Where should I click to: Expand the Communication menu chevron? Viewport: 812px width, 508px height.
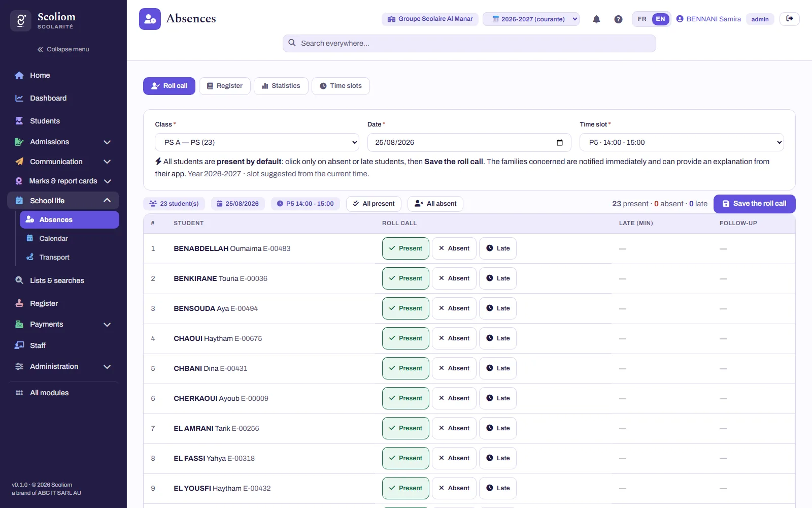click(107, 162)
